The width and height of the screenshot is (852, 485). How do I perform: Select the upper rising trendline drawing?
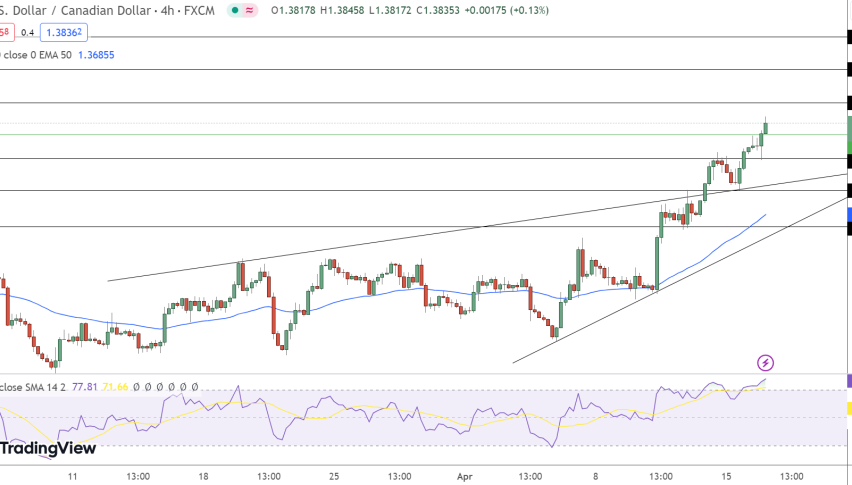point(478,228)
